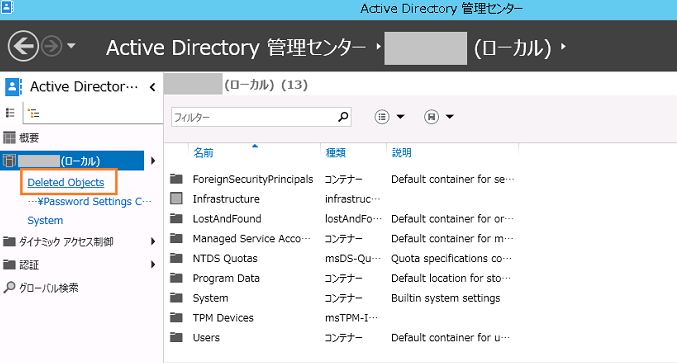Click the TPM Devices folder icon

coord(176,317)
